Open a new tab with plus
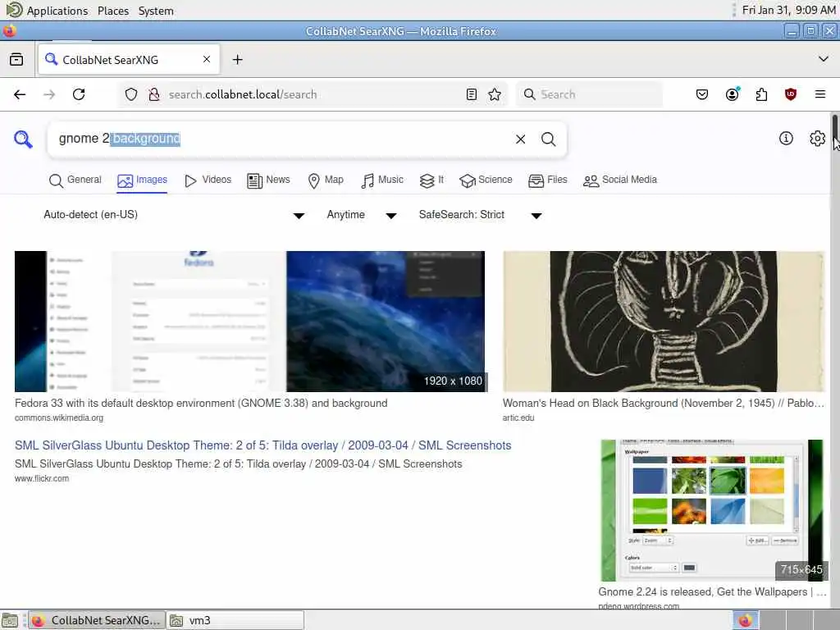Image resolution: width=840 pixels, height=630 pixels. click(237, 59)
